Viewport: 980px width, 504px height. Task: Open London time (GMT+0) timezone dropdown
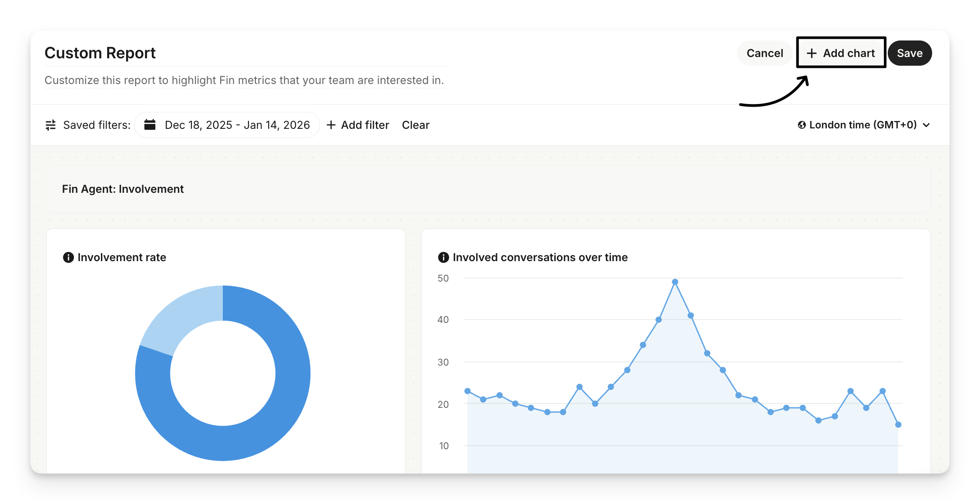[863, 125]
